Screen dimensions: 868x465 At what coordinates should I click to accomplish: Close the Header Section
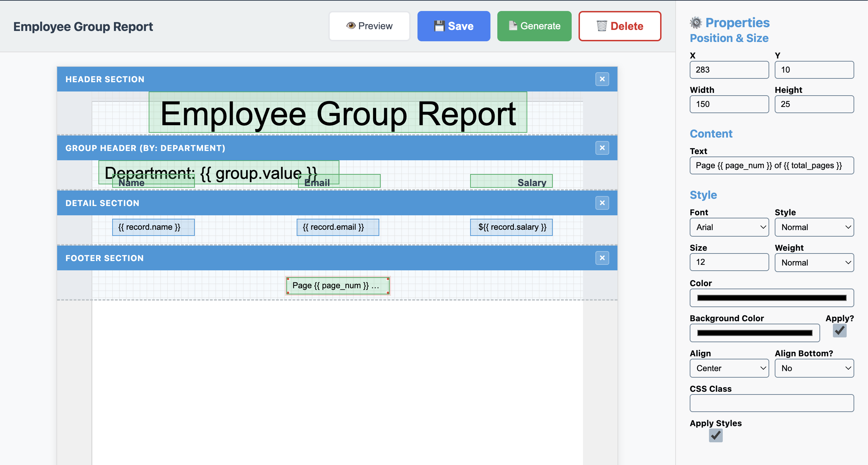pos(602,79)
